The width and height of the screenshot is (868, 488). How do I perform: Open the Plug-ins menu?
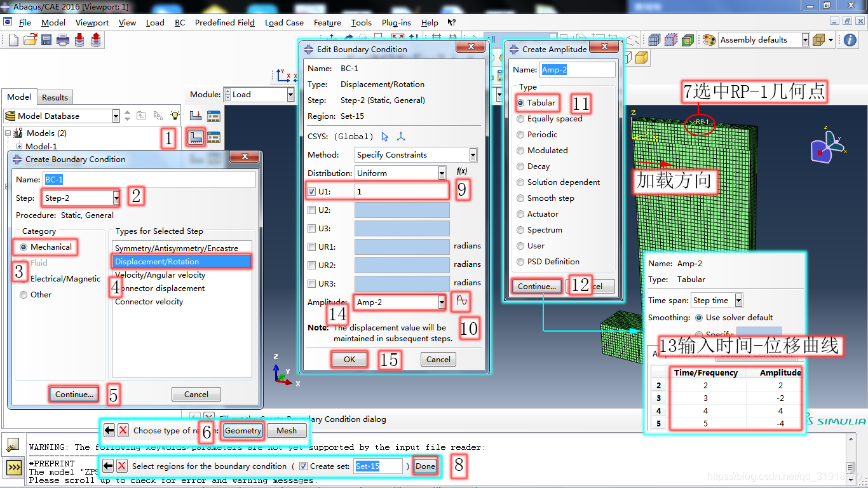pyautogui.click(x=397, y=23)
